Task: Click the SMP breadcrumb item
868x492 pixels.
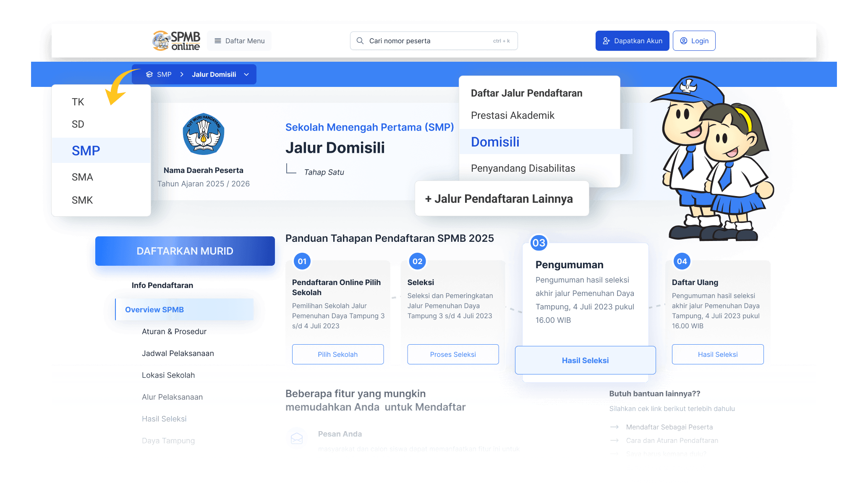Action: pyautogui.click(x=164, y=74)
